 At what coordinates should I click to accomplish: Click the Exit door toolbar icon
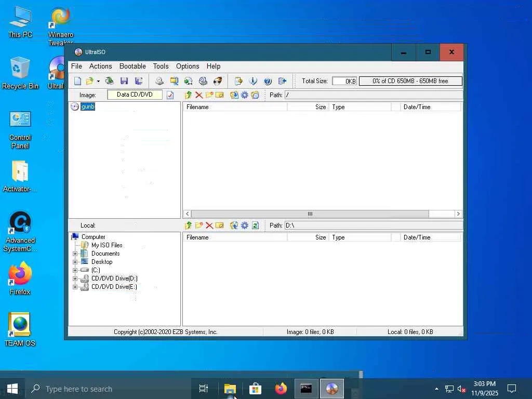click(282, 81)
